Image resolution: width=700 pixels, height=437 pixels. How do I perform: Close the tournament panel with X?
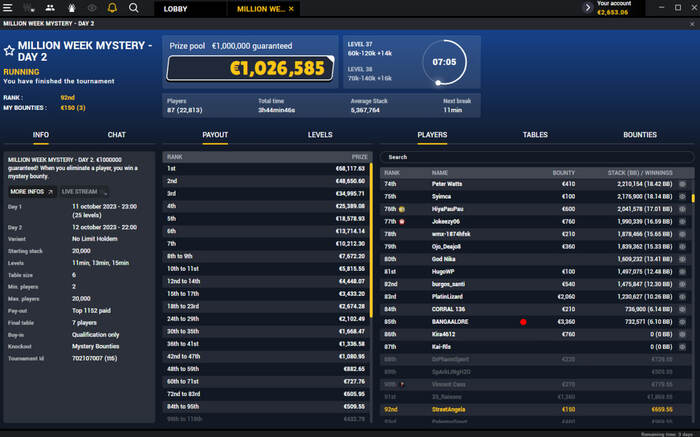[x=692, y=24]
